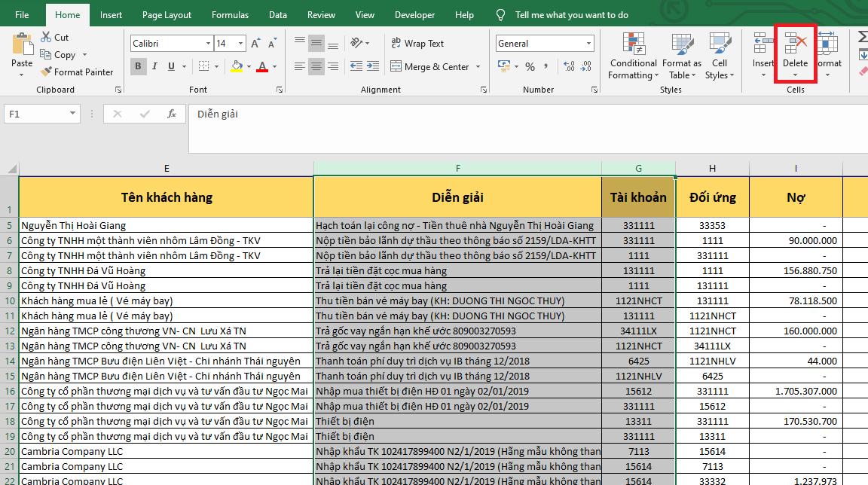This screenshot has width=868, height=485.
Task: Click the Increase Font Size icon
Action: pyautogui.click(x=255, y=44)
